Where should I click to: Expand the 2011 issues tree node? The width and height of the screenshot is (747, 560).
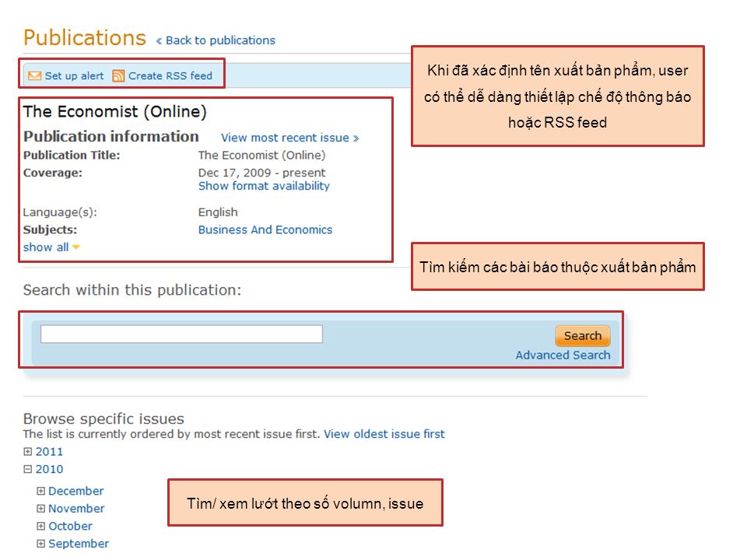coord(28,451)
